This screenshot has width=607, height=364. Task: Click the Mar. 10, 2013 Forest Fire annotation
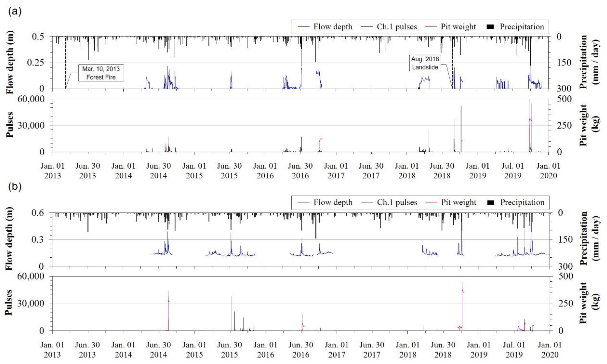(x=101, y=73)
